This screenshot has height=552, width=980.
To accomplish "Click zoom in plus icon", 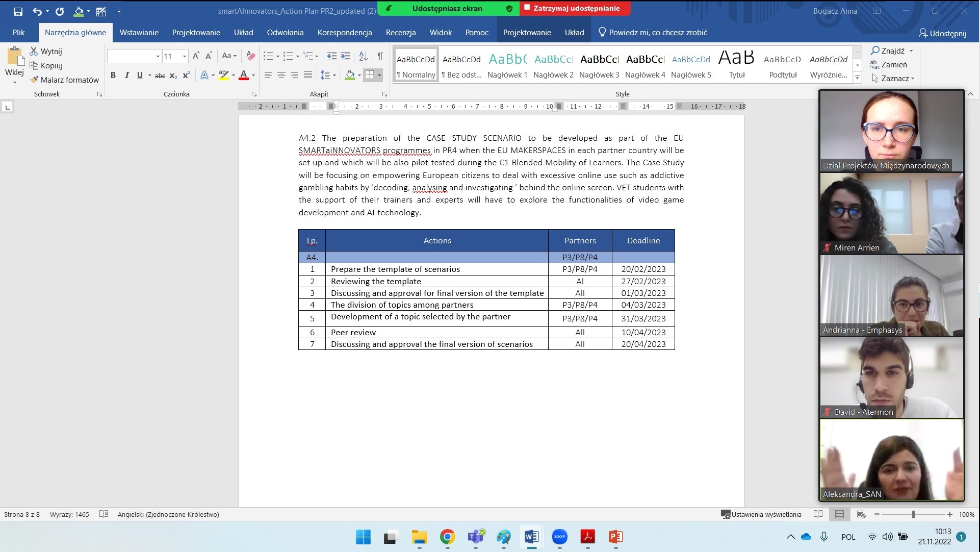I will (949, 514).
